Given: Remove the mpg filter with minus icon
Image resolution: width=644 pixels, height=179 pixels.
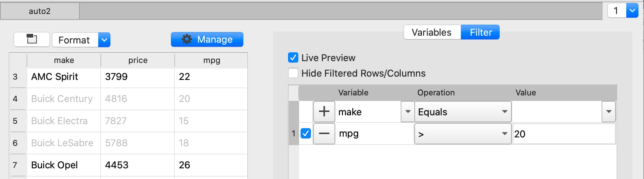Looking at the screenshot, I should point(324,134).
